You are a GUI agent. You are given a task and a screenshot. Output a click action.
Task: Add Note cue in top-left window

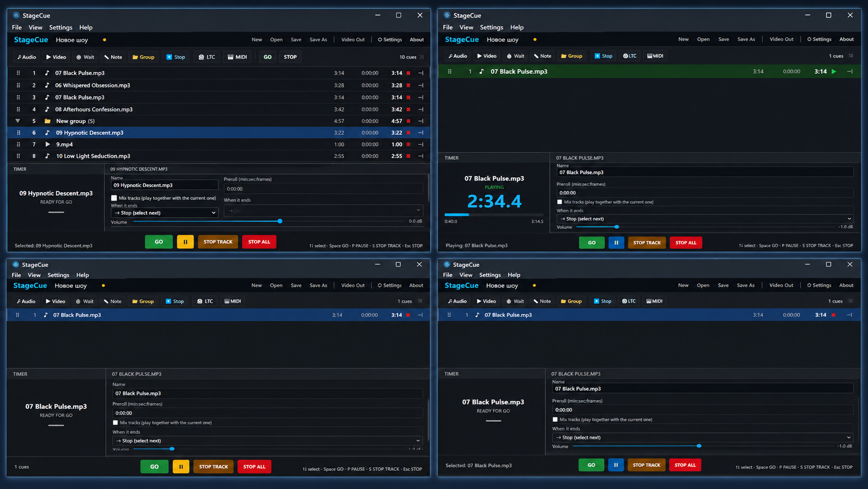[113, 57]
